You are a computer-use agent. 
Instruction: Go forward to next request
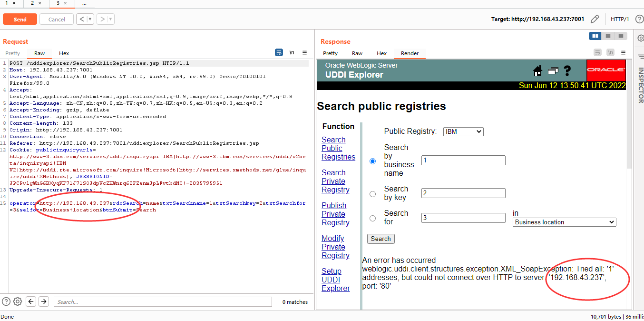pyautogui.click(x=102, y=20)
